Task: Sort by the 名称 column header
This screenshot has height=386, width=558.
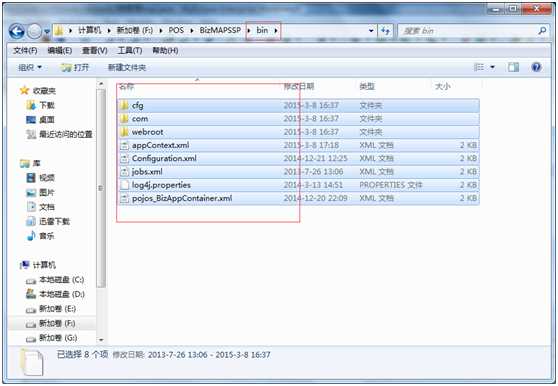Action: (127, 86)
